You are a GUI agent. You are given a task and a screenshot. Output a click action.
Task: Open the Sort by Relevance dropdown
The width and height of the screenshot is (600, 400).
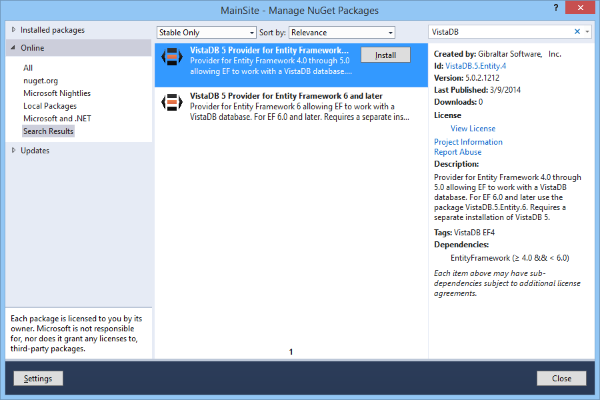tap(342, 33)
